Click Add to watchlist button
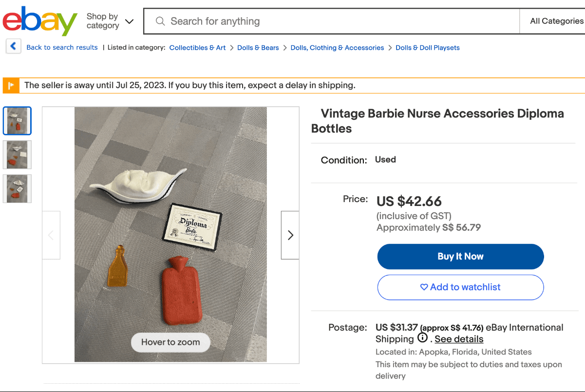Screen dimensions: 585x392 460,287
